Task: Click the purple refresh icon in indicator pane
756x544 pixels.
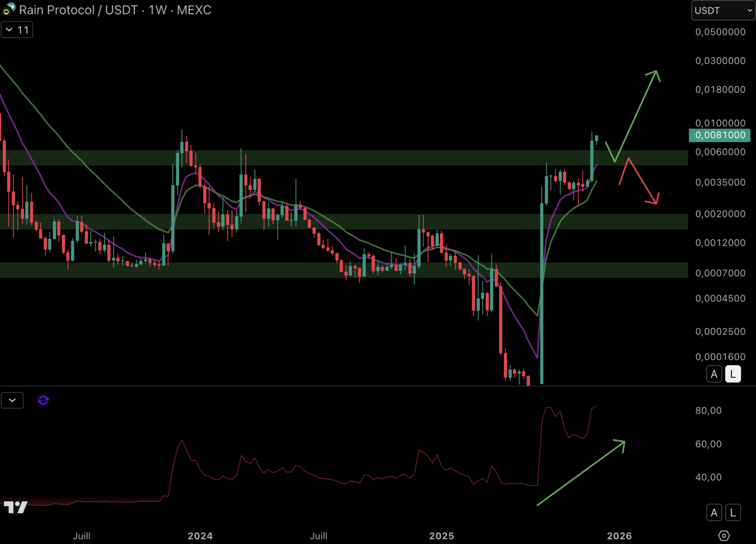Action: [43, 400]
